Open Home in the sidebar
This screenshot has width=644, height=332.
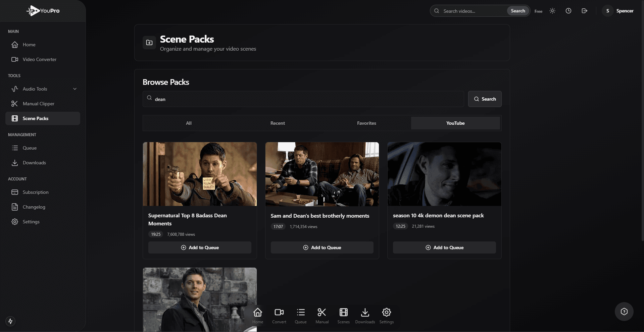[x=43, y=45]
